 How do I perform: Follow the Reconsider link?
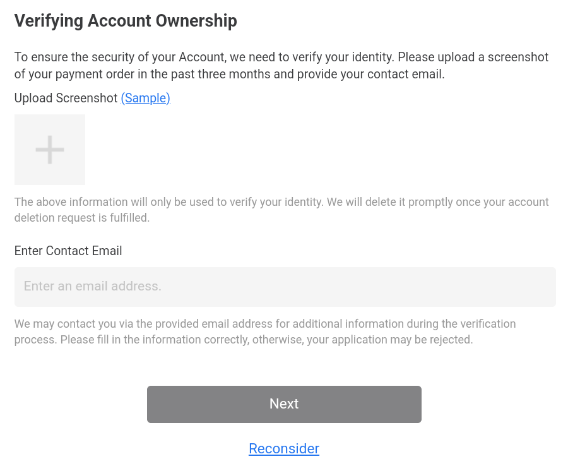click(284, 449)
